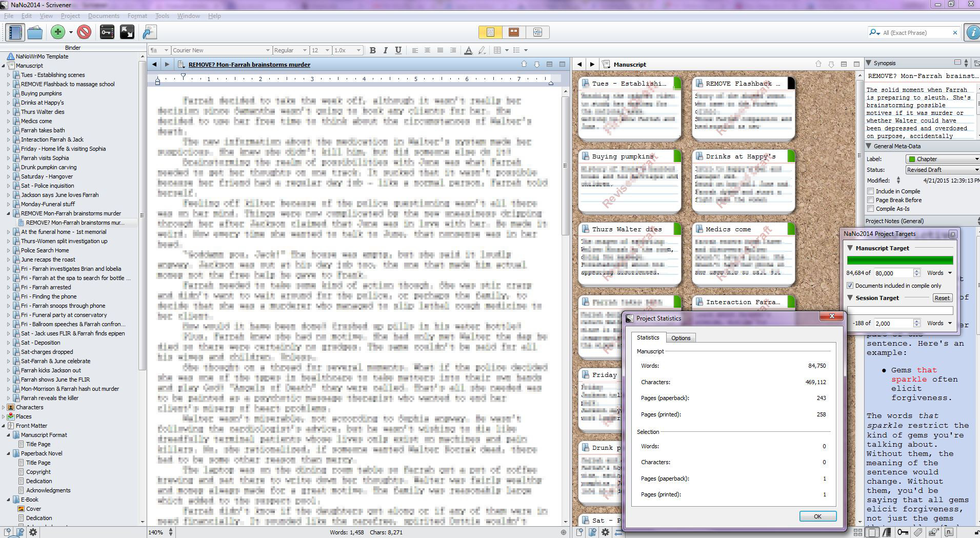Open the font style Regular dropdown
Viewport: 980px width, 538px height.
click(x=290, y=50)
